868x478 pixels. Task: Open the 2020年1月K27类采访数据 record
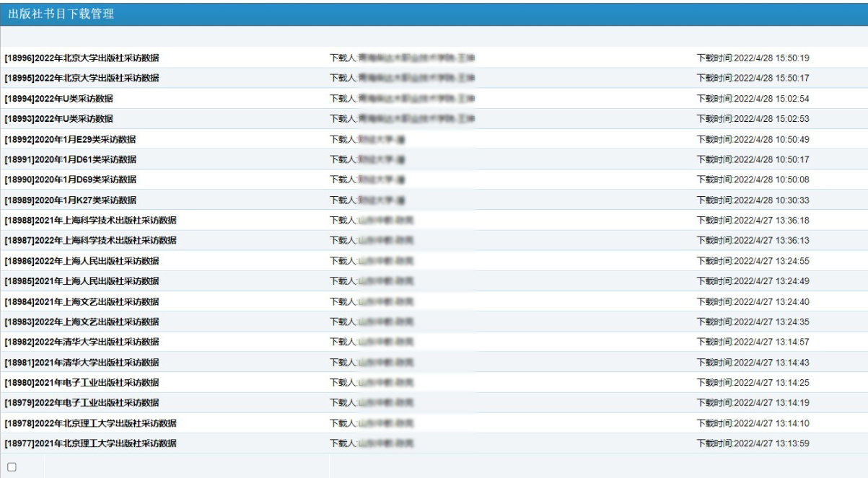point(70,200)
